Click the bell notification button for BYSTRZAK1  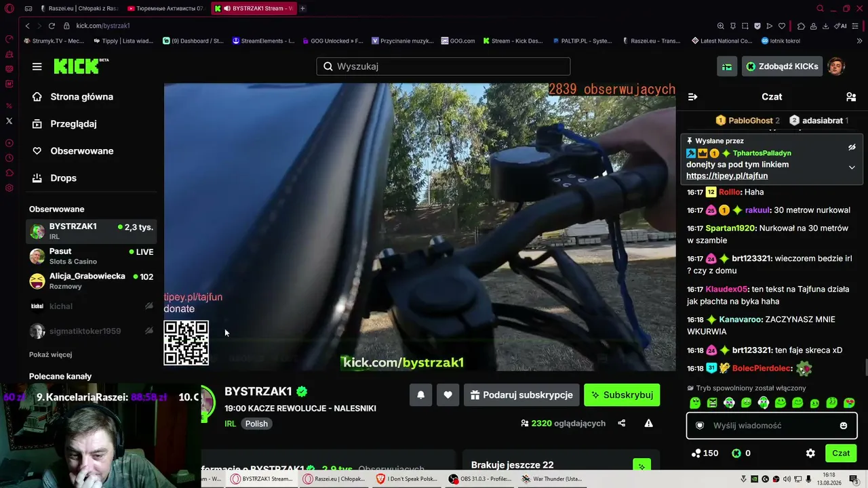[420, 395]
